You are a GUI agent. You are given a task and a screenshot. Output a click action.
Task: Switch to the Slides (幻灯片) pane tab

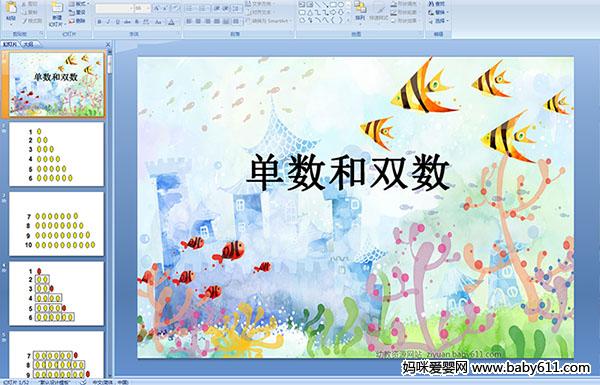tap(10, 44)
